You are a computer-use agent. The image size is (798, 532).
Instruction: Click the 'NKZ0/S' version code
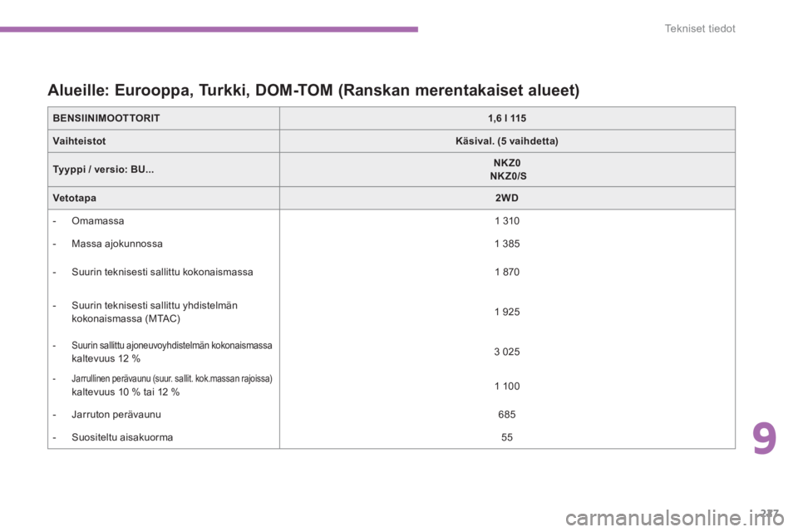pyautogui.click(x=508, y=176)
